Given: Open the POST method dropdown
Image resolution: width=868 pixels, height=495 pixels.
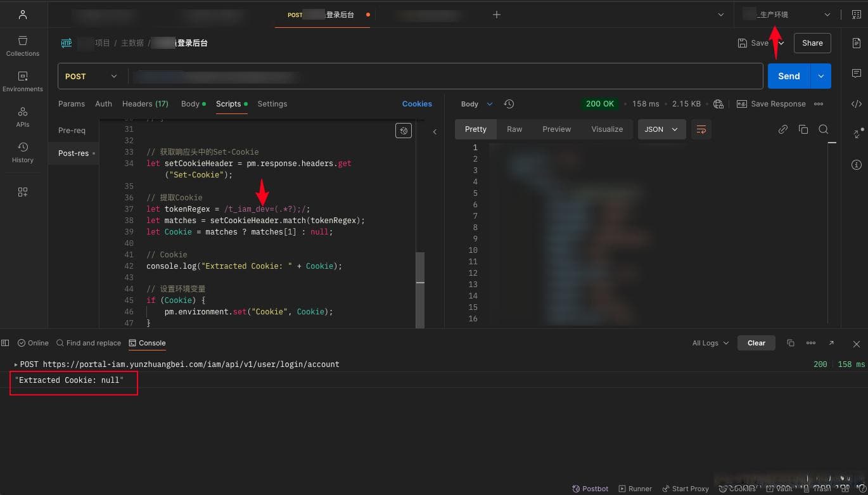Looking at the screenshot, I should (92, 76).
